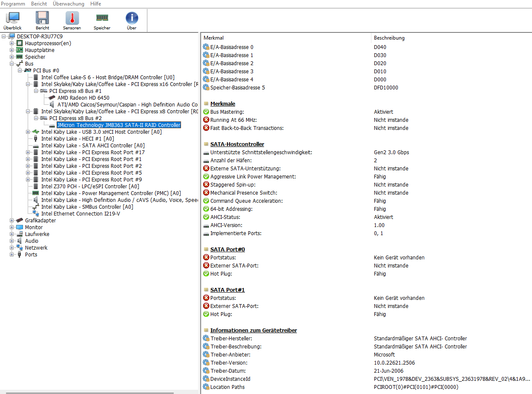The height and width of the screenshot is (394, 532).
Task: Select PCI Express Root Port #9
Action: [92, 180]
